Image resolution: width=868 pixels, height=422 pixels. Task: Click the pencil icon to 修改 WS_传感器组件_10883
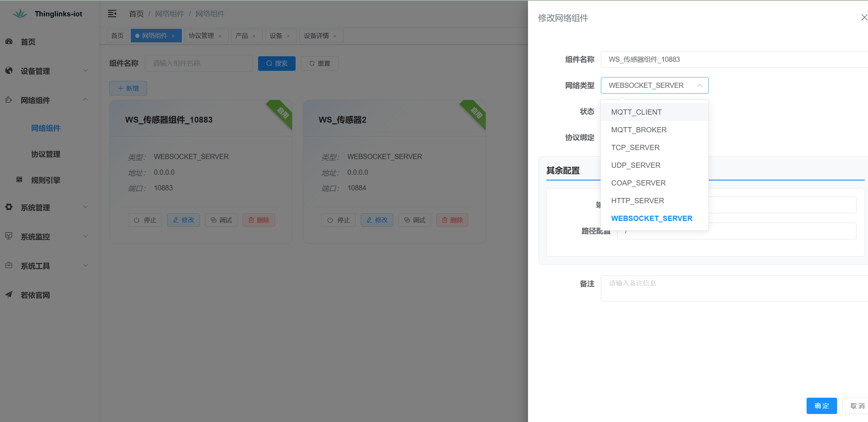176,220
